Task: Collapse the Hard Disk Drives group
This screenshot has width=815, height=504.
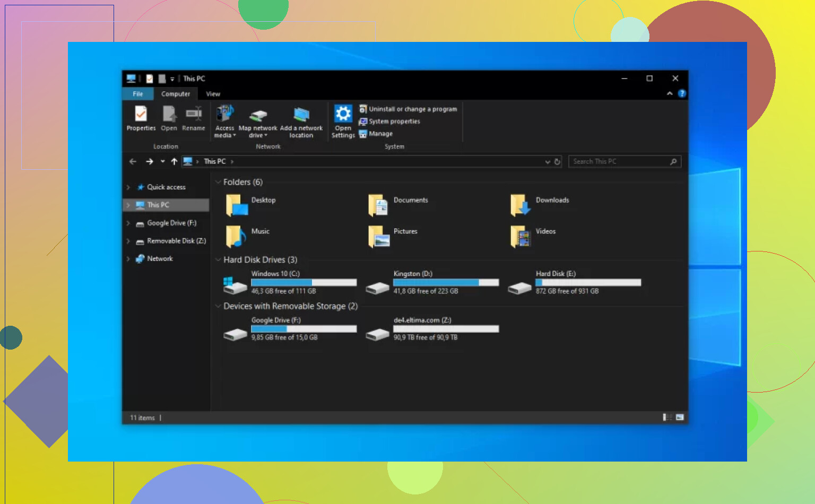Action: click(x=218, y=260)
